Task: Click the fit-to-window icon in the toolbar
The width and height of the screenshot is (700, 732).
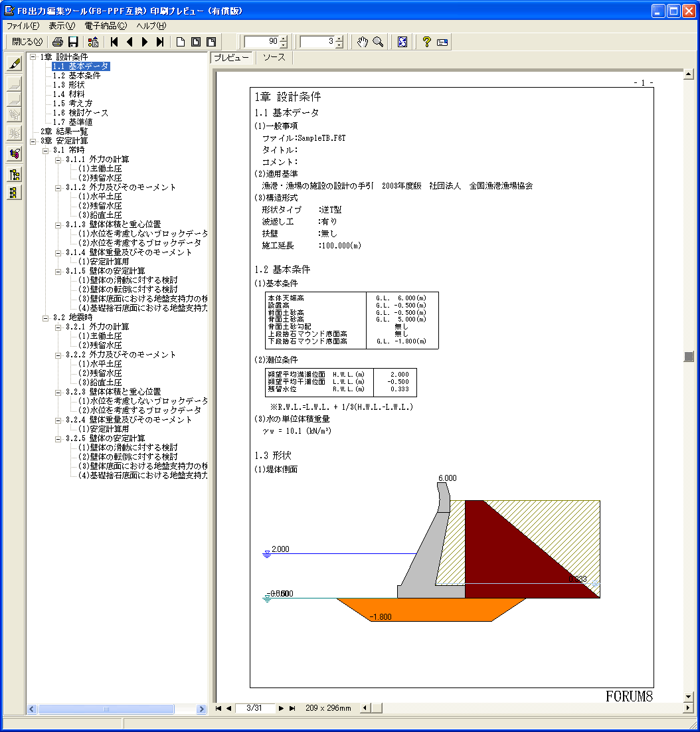Action: (402, 42)
